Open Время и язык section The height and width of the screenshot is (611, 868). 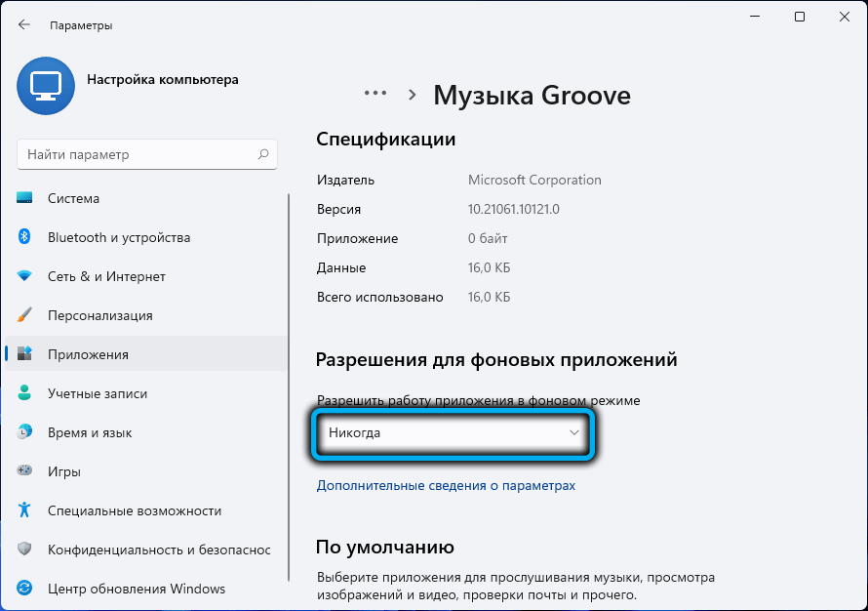click(x=146, y=432)
